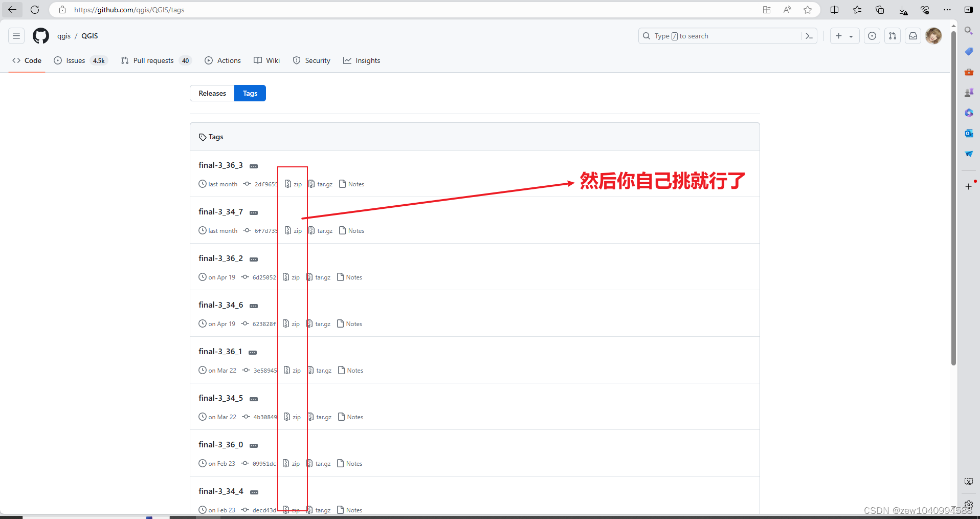The height and width of the screenshot is (519, 980).
Task: Open the Code tab
Action: tap(27, 60)
